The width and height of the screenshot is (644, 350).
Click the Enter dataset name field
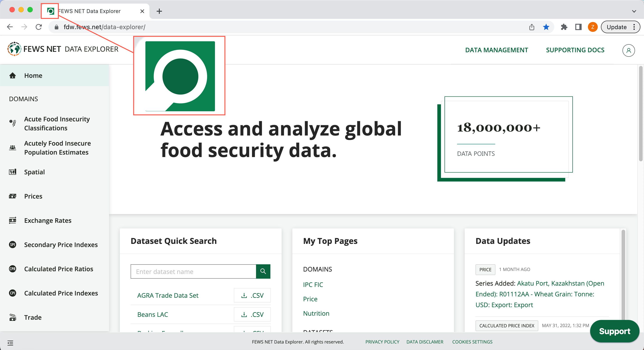[x=193, y=271]
